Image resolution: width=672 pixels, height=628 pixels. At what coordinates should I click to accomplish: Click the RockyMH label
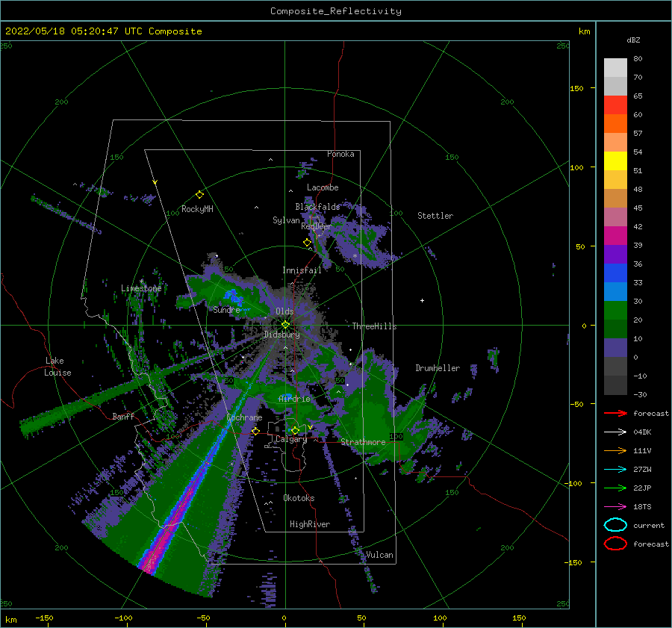(x=197, y=209)
